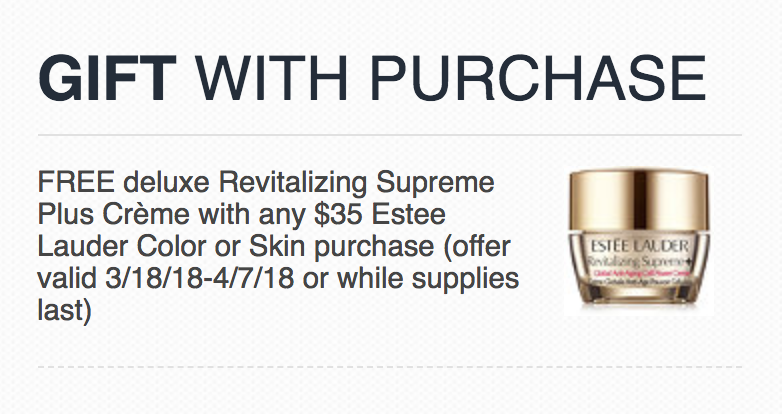Click the FREE word in offer text

(x=76, y=182)
